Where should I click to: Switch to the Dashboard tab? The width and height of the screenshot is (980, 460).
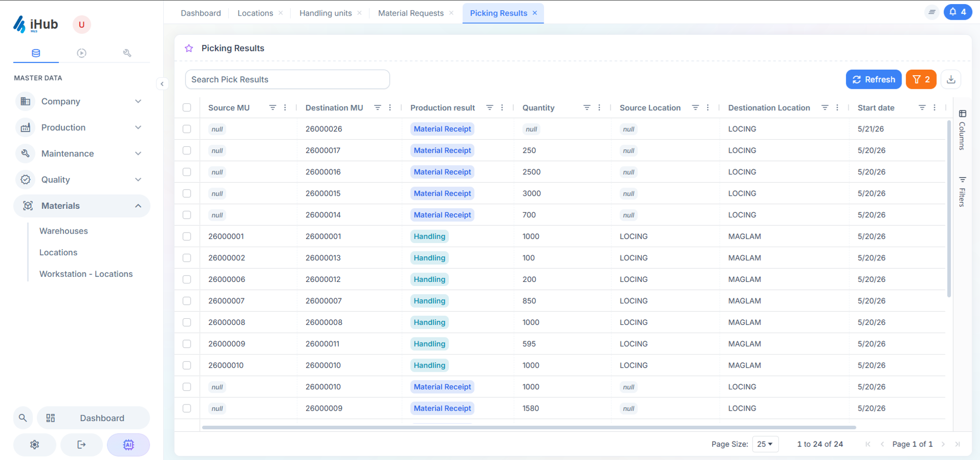(x=201, y=13)
